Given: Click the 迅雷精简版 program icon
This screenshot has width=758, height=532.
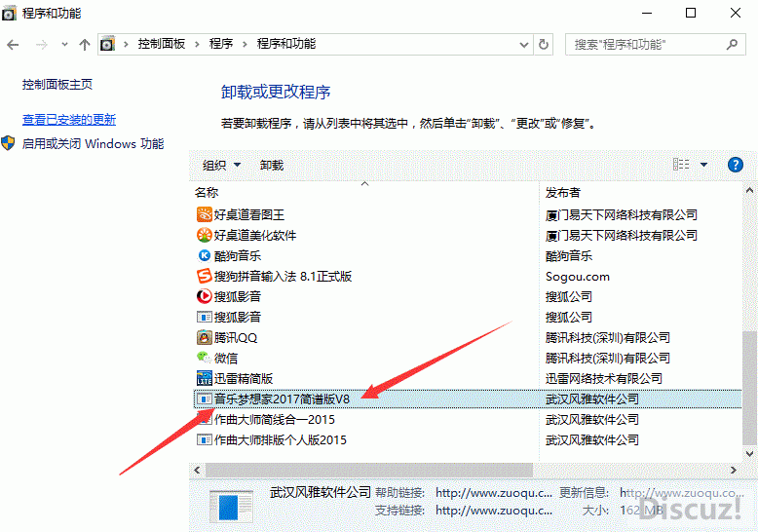Looking at the screenshot, I should tap(204, 378).
